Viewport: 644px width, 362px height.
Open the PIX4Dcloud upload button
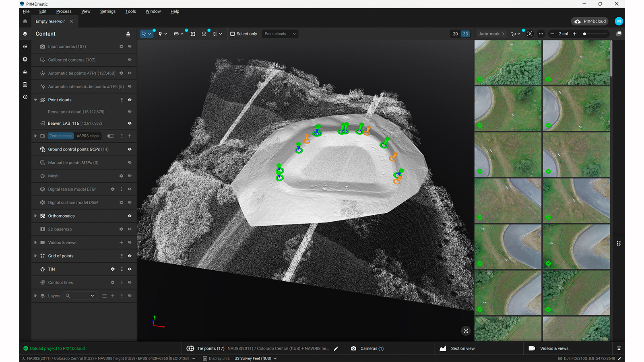(x=590, y=21)
